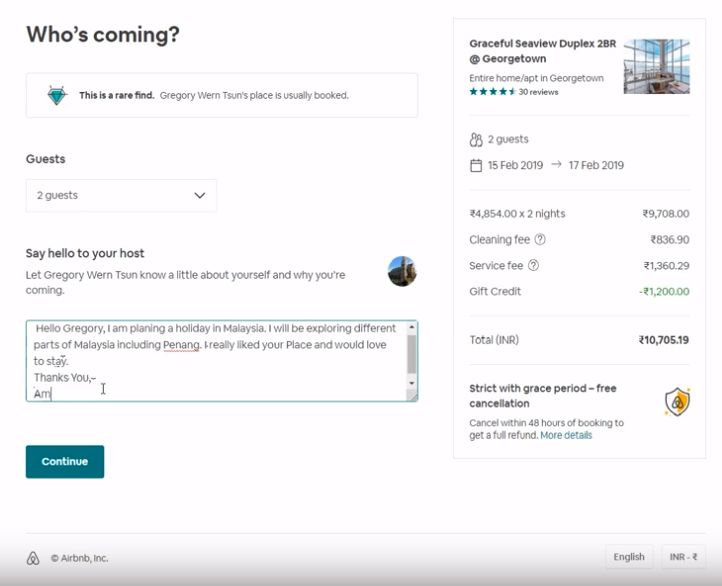Click the scrollbar down arrow in message box
Image resolution: width=722 pixels, height=586 pixels.
point(411,383)
